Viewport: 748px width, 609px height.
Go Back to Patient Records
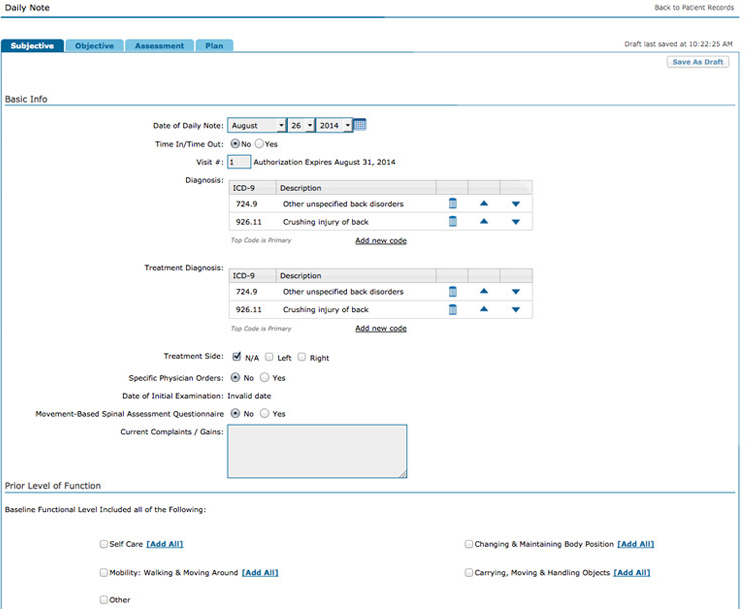694,8
